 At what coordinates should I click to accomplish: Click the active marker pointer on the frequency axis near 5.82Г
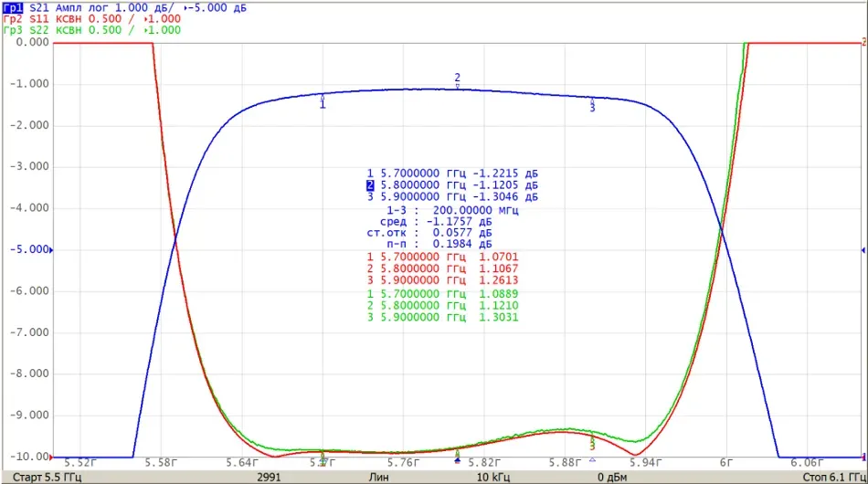(457, 459)
